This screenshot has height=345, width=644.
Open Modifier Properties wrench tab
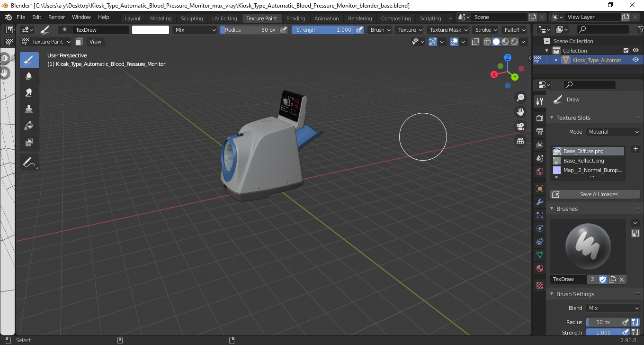(x=539, y=202)
